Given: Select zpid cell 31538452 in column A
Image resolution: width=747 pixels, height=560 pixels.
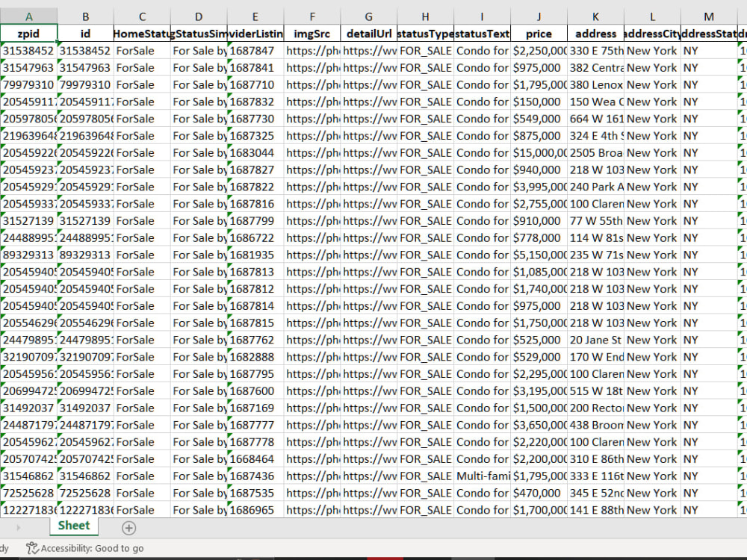Looking at the screenshot, I should 28,51.
